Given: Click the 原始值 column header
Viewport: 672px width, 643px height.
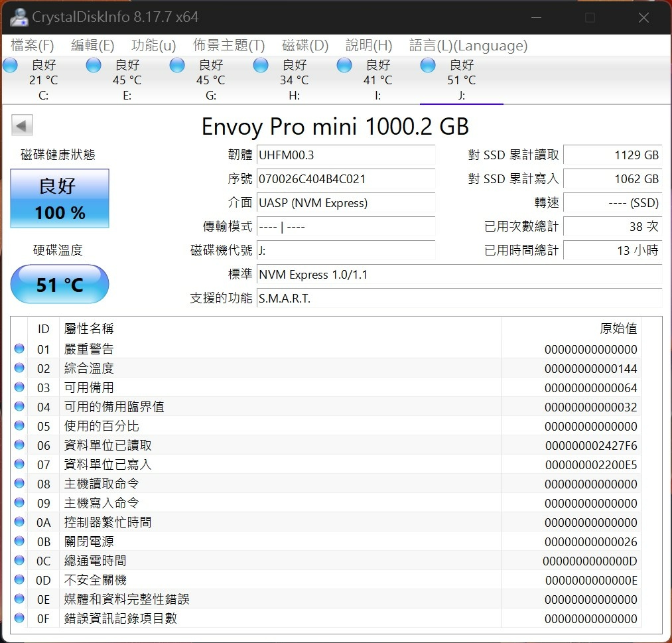Looking at the screenshot, I should tap(618, 328).
